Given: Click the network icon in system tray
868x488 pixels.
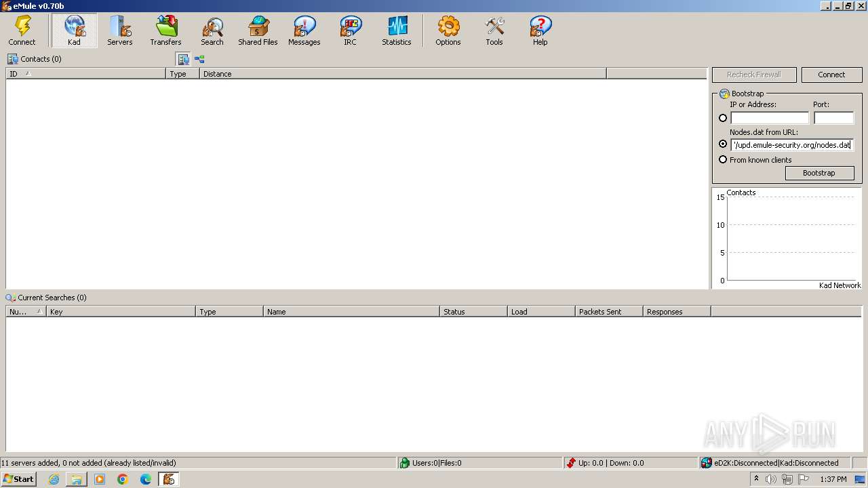Looking at the screenshot, I should tap(787, 479).
